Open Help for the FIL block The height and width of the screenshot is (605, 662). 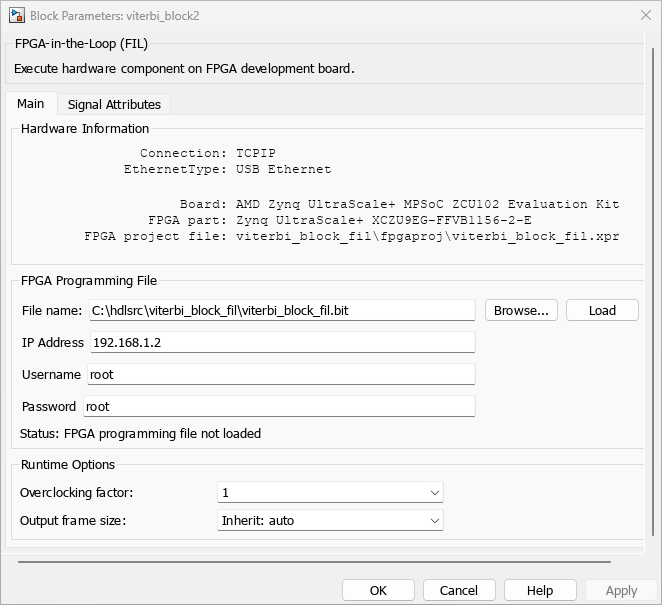pos(540,590)
